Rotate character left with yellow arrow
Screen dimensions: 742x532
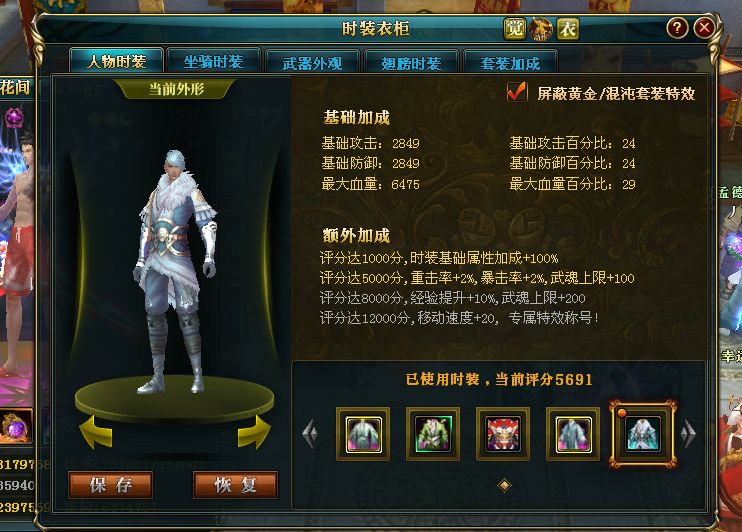click(96, 432)
